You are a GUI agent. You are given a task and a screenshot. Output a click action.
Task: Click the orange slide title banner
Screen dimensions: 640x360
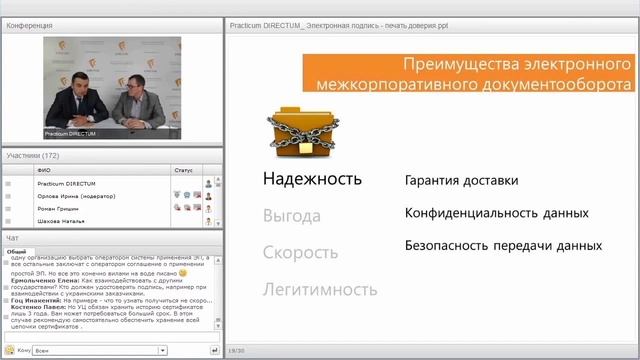click(x=469, y=73)
